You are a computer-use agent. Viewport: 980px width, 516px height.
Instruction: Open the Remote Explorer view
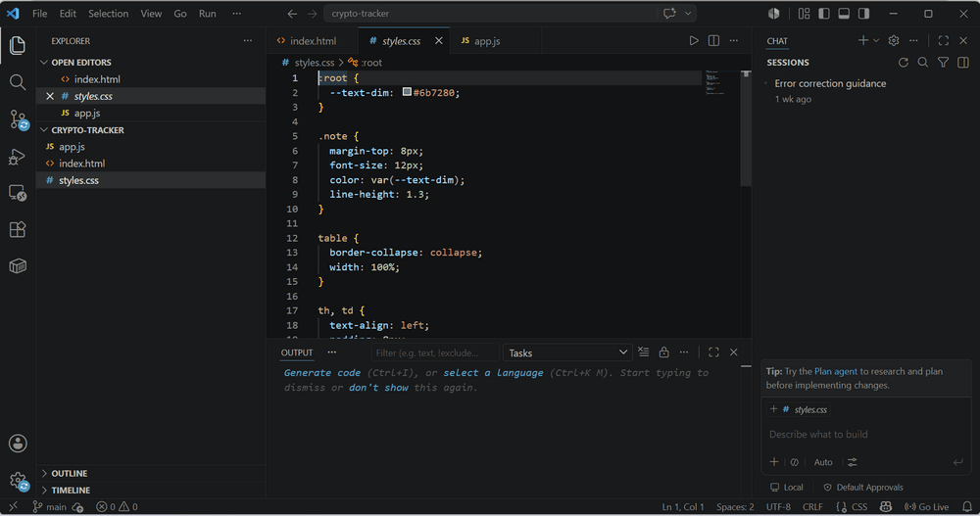click(18, 193)
